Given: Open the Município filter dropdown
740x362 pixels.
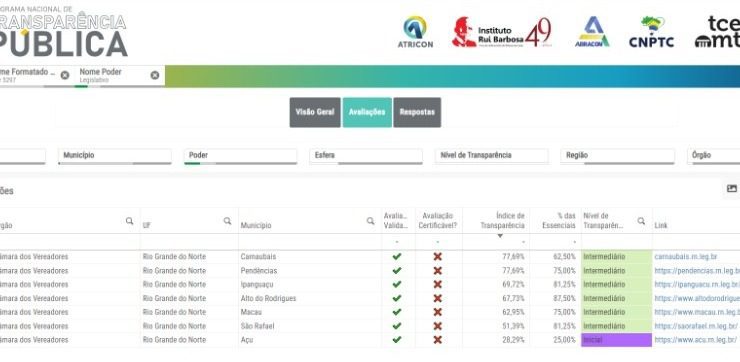Looking at the screenshot, I should click(115, 156).
